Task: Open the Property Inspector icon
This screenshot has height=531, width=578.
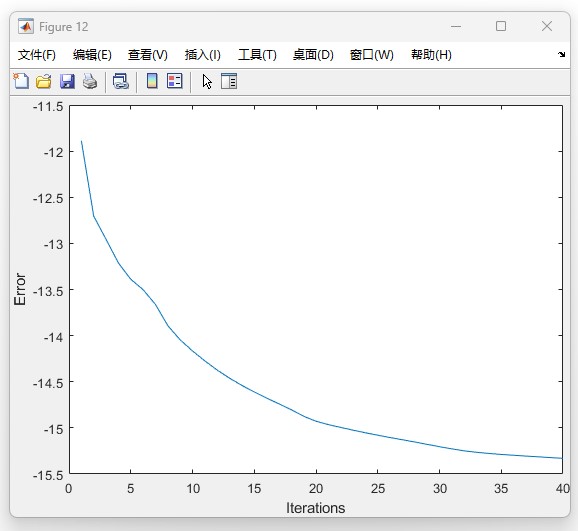Action: click(229, 81)
